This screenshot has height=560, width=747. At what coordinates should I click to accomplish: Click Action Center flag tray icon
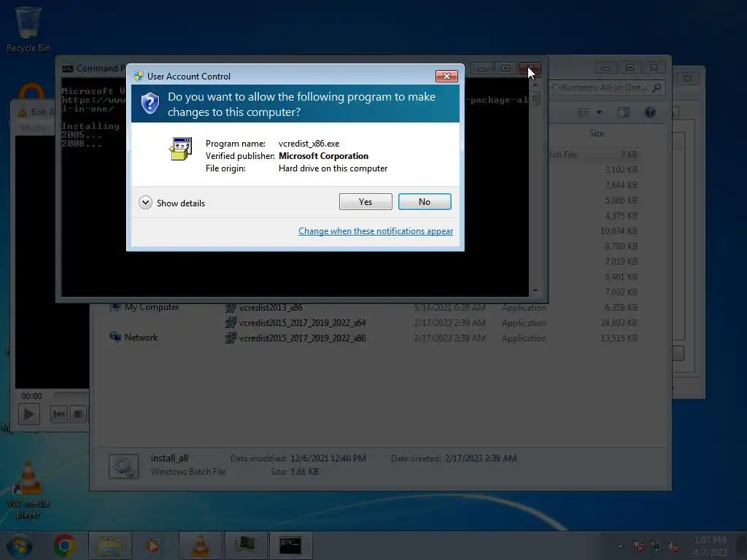pos(638,546)
